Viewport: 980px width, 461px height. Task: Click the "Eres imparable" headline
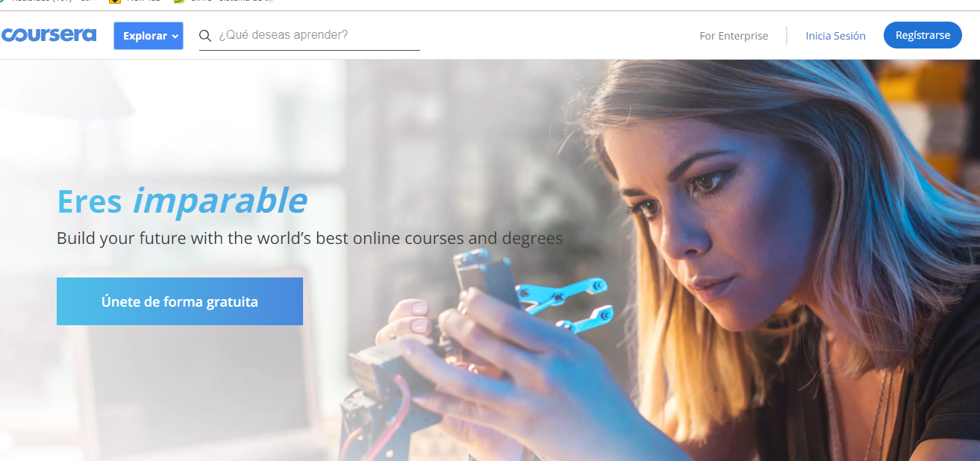click(x=182, y=201)
